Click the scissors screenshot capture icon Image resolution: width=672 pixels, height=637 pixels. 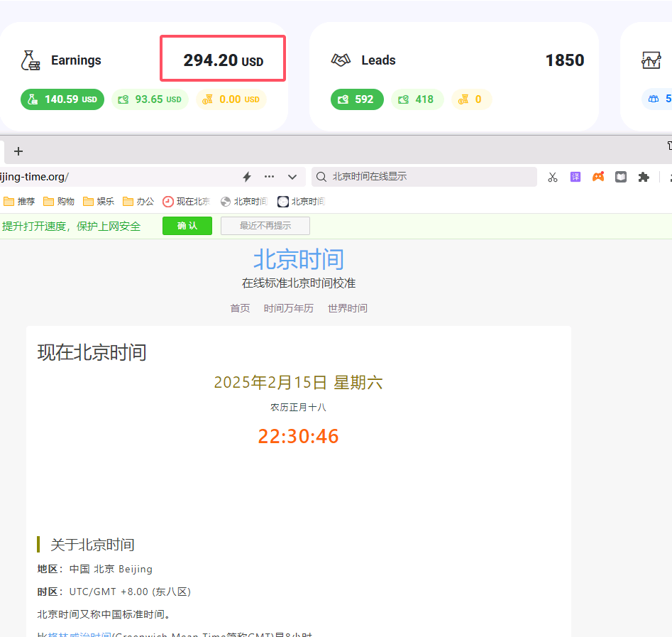553,177
